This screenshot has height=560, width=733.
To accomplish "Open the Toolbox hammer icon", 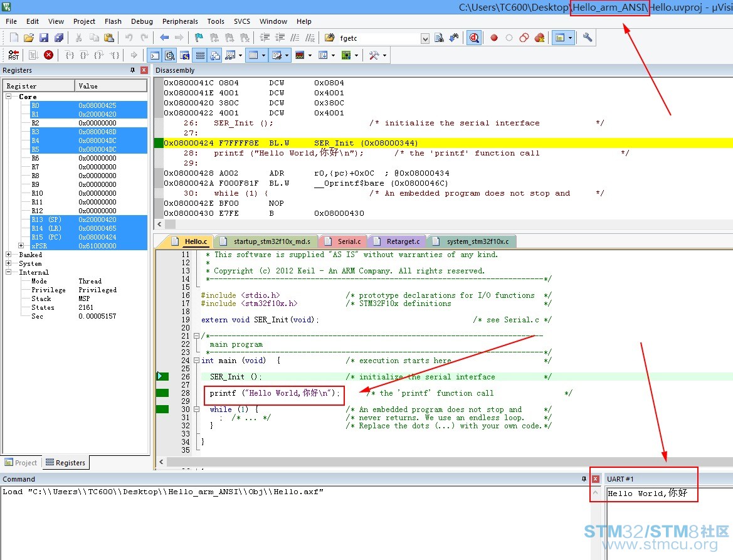I will [x=374, y=55].
